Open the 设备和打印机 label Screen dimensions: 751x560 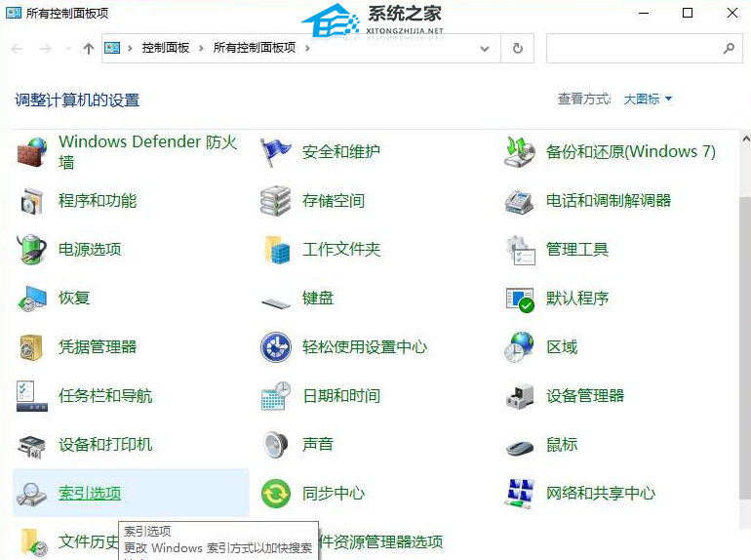tap(105, 445)
